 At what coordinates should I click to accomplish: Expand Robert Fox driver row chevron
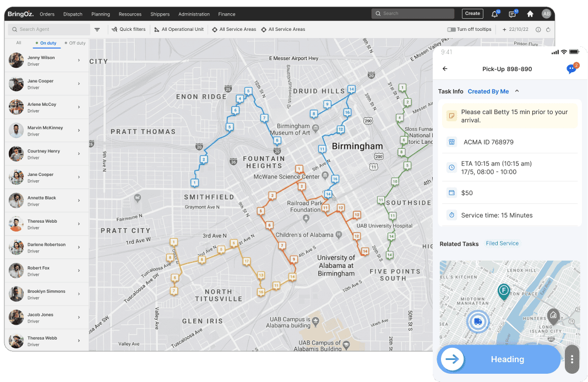pos(79,271)
